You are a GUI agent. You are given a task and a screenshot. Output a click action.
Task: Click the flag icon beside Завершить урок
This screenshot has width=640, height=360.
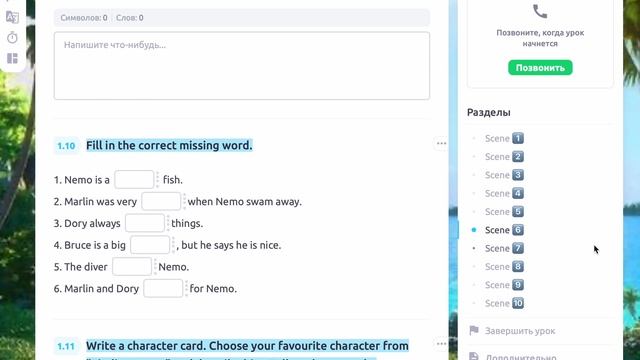click(474, 330)
